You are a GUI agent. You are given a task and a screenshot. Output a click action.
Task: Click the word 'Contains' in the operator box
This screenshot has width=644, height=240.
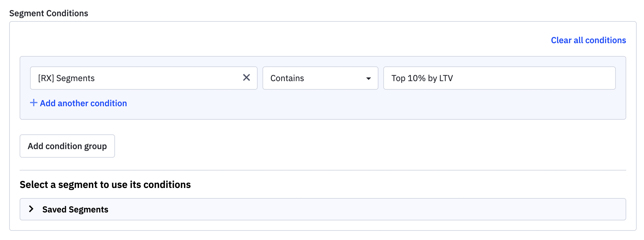click(287, 78)
